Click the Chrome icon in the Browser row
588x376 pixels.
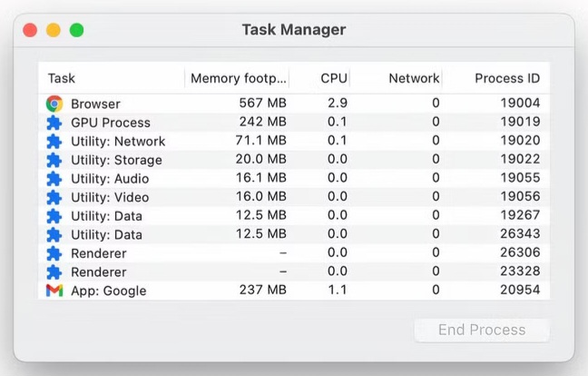(54, 104)
